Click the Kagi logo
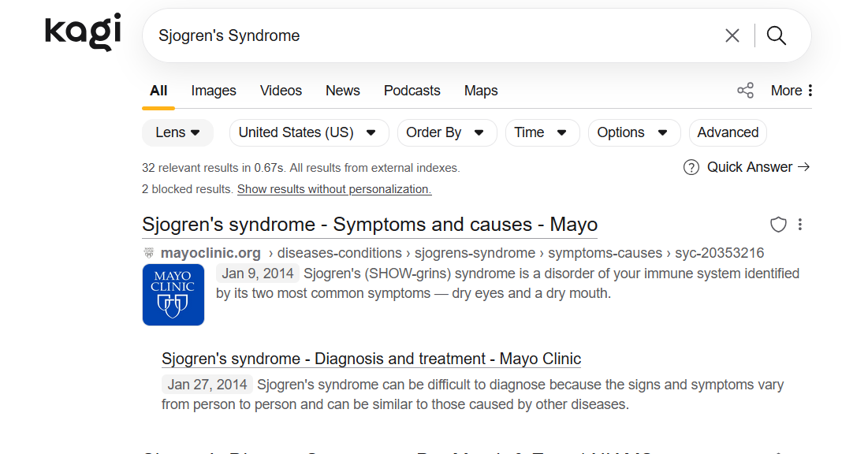Screen dimensions: 868x454 [83, 32]
